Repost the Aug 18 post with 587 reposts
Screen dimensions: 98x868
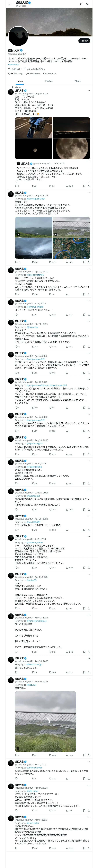click(35, 262)
